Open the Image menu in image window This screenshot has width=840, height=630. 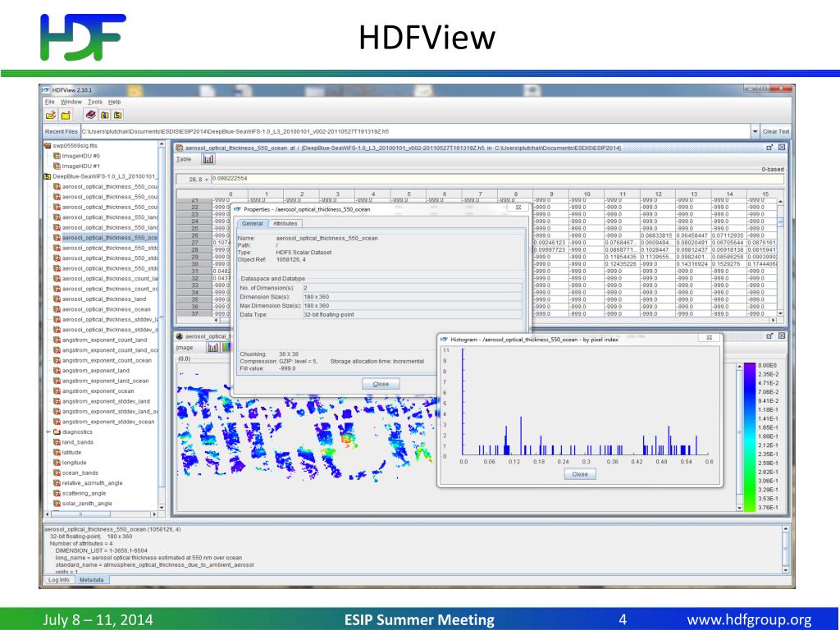pos(185,348)
